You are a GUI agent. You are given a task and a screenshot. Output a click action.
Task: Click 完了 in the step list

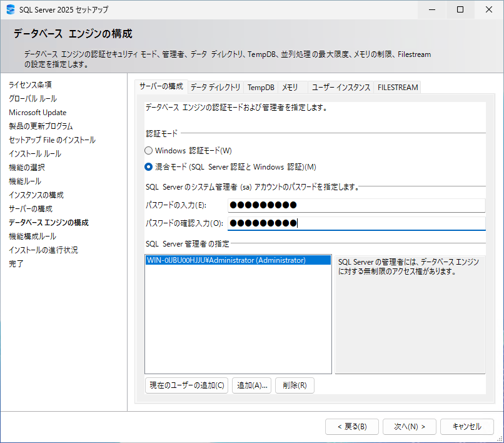click(x=16, y=264)
